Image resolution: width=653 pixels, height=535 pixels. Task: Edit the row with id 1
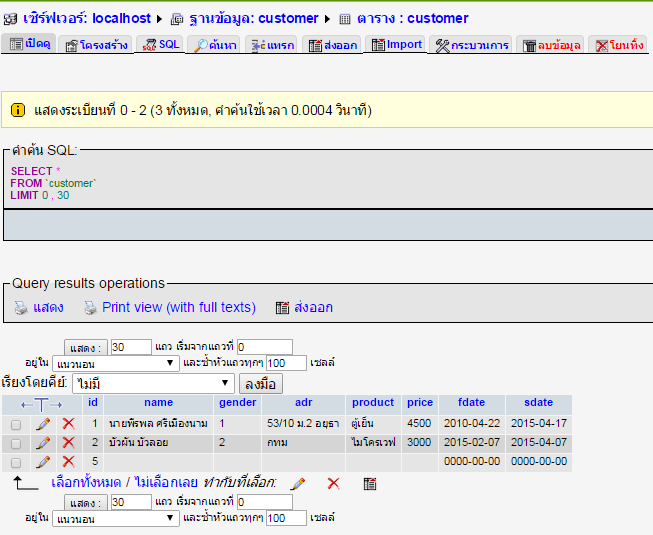point(43,424)
